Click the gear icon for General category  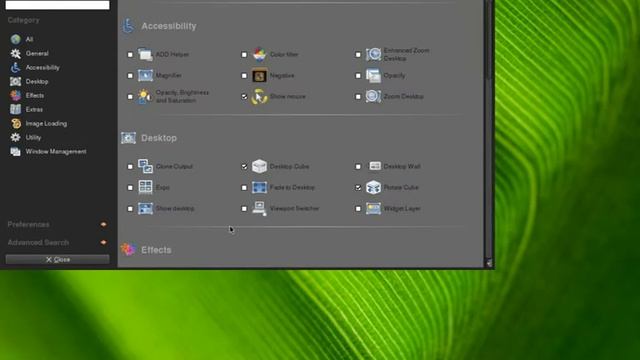coord(16,53)
